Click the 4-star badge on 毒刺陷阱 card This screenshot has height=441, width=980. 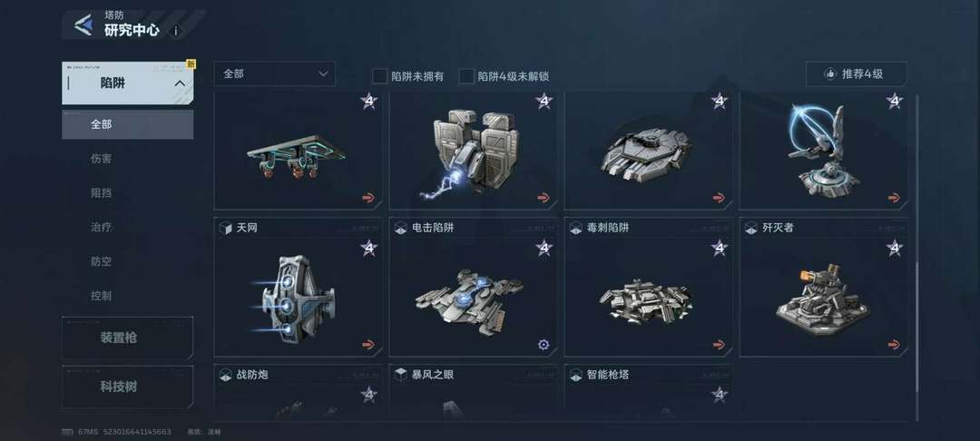(720, 248)
